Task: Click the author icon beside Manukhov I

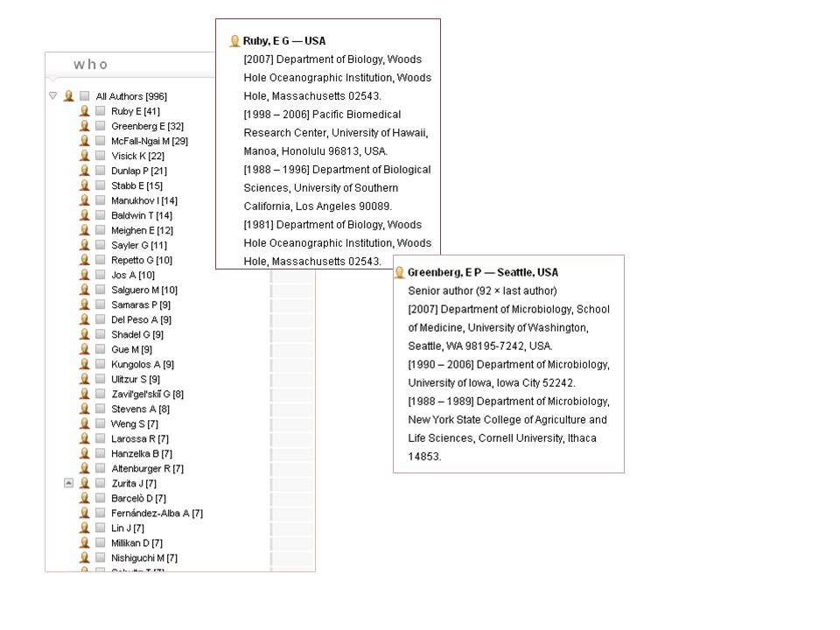Action: [85, 200]
